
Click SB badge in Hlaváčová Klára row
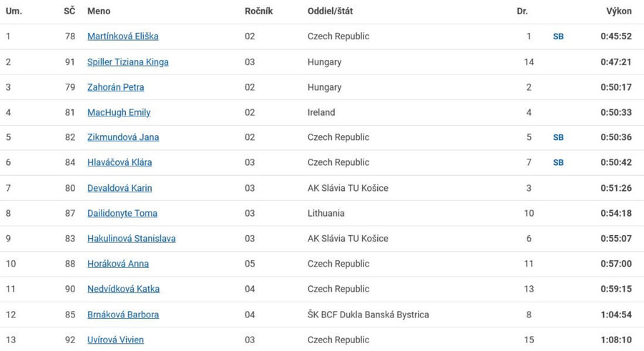click(x=558, y=162)
